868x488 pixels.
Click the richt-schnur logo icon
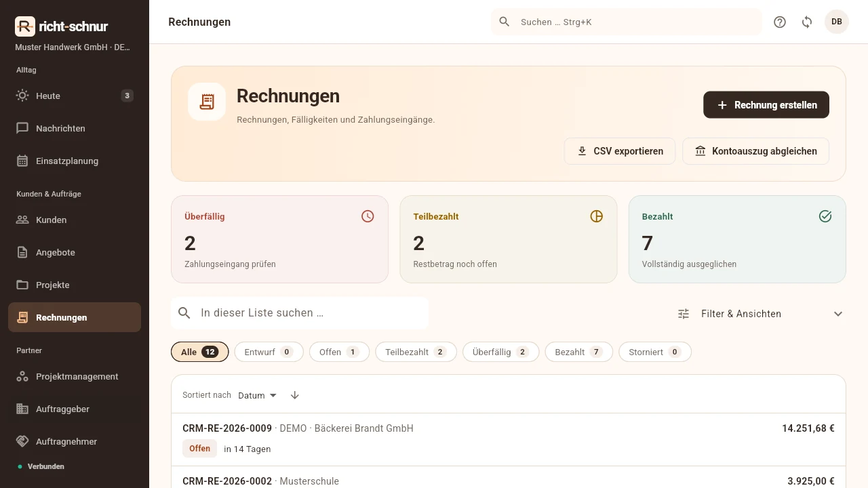(25, 26)
